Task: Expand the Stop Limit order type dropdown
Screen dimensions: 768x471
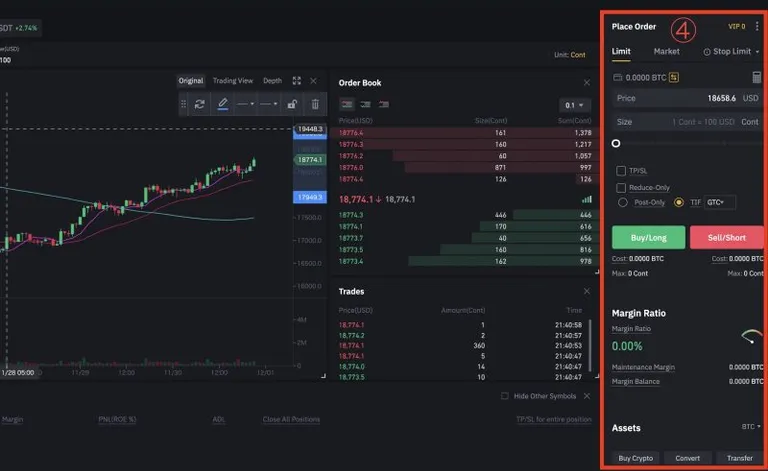Action: point(731,51)
